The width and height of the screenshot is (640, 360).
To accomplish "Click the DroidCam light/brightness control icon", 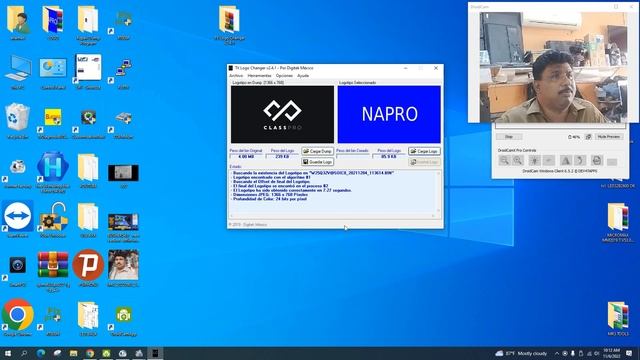I will tap(534, 160).
